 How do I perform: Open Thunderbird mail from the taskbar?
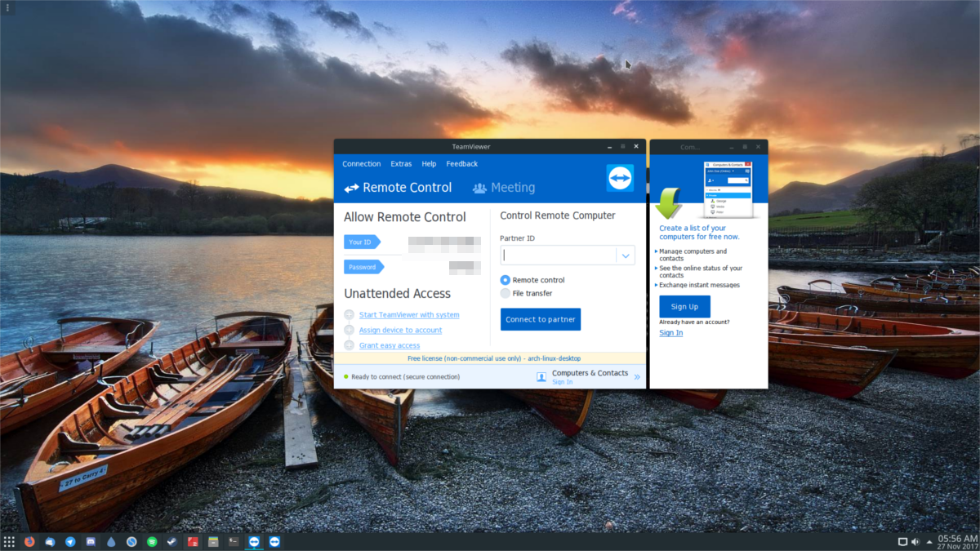pyautogui.click(x=50, y=542)
